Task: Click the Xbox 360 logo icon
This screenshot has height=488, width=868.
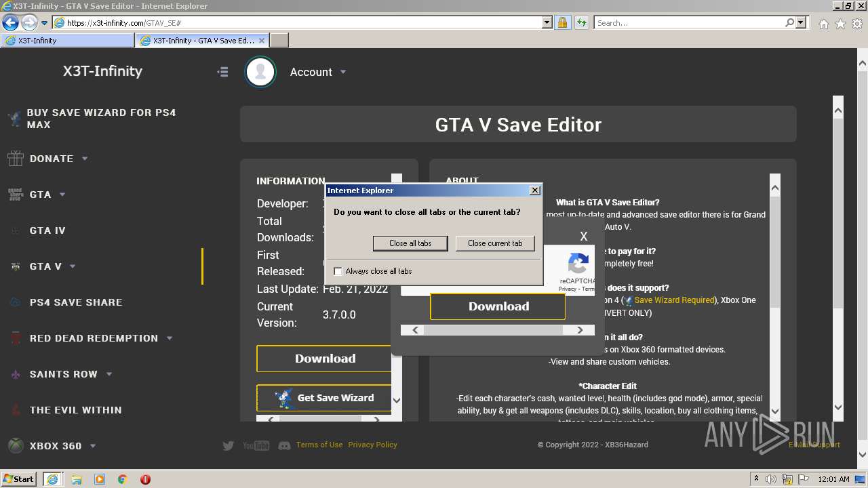Action: click(15, 445)
